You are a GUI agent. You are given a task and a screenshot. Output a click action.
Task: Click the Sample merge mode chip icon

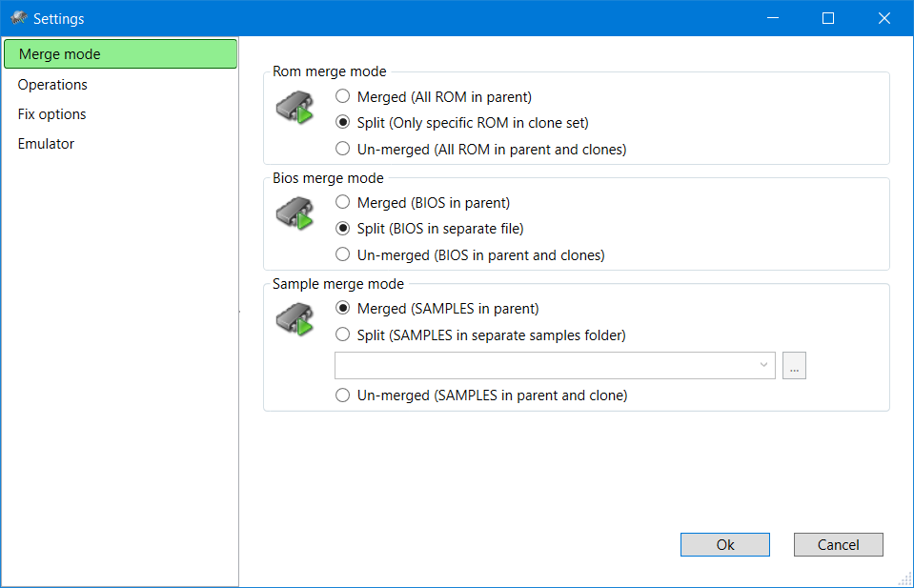(x=295, y=318)
